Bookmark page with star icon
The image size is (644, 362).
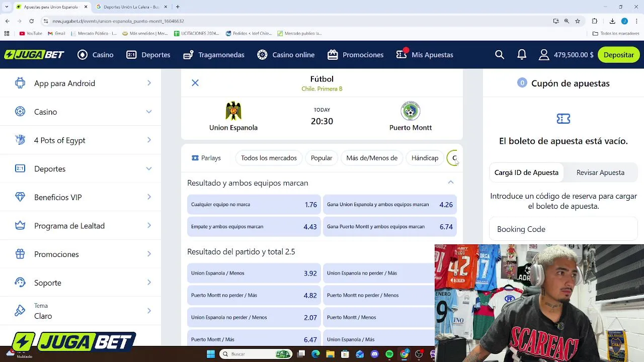tap(578, 21)
